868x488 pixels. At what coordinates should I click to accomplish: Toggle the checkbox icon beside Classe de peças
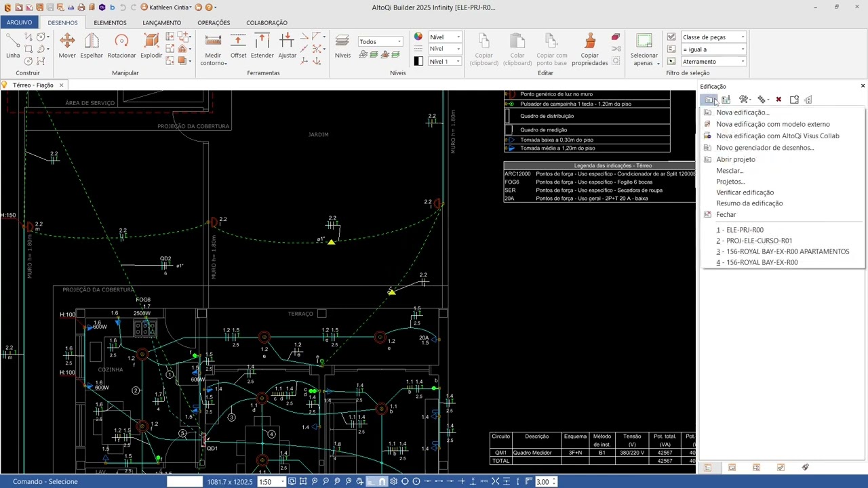coord(671,37)
